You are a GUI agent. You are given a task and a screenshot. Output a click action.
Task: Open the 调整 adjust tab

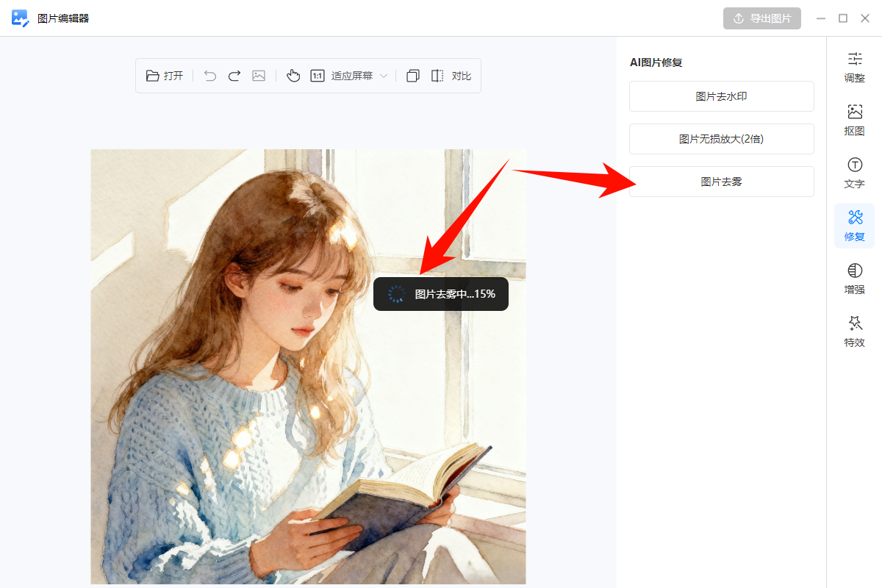[x=854, y=67]
